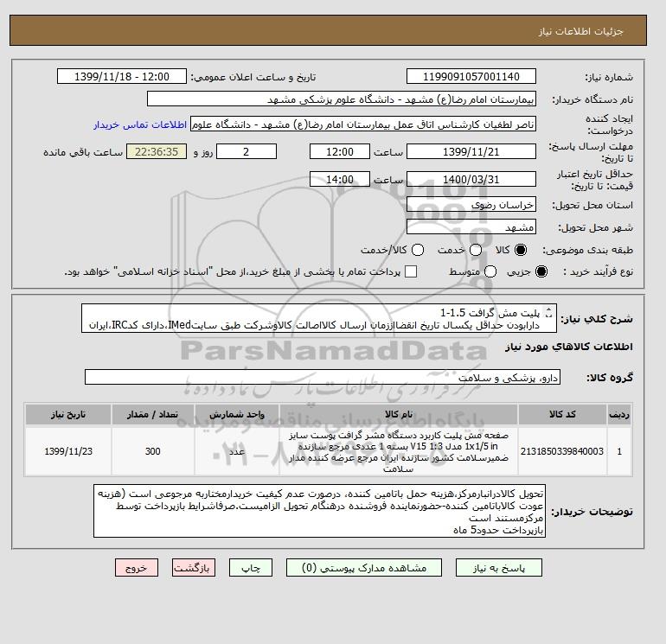Click the request creator field ناصر لطفیان
Viewport: 666px width, 644px height.
[363, 124]
